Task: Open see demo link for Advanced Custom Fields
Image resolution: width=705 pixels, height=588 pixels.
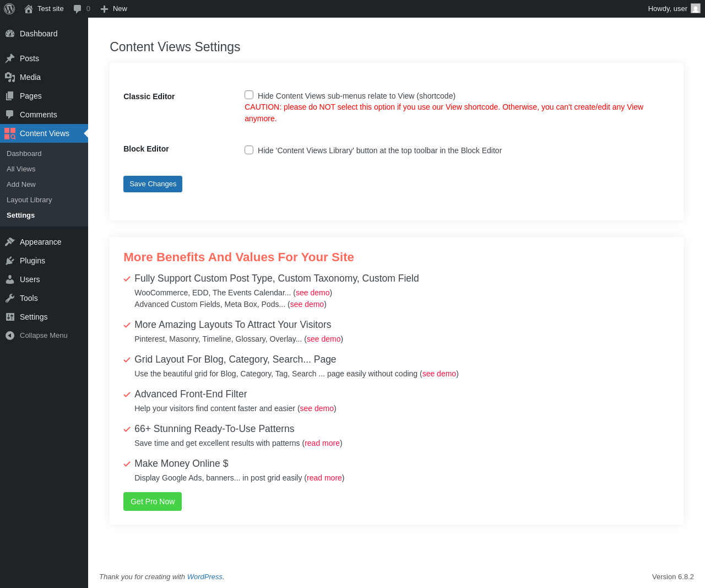Action: pyautogui.click(x=307, y=304)
